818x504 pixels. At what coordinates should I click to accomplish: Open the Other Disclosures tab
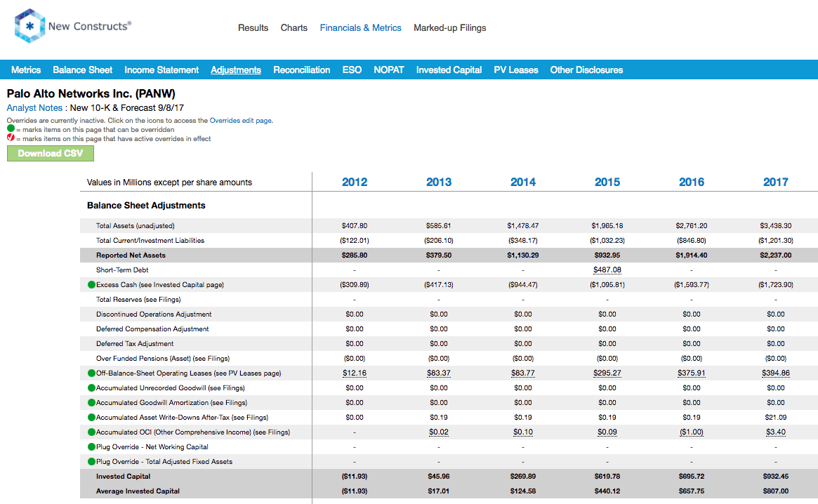point(586,70)
